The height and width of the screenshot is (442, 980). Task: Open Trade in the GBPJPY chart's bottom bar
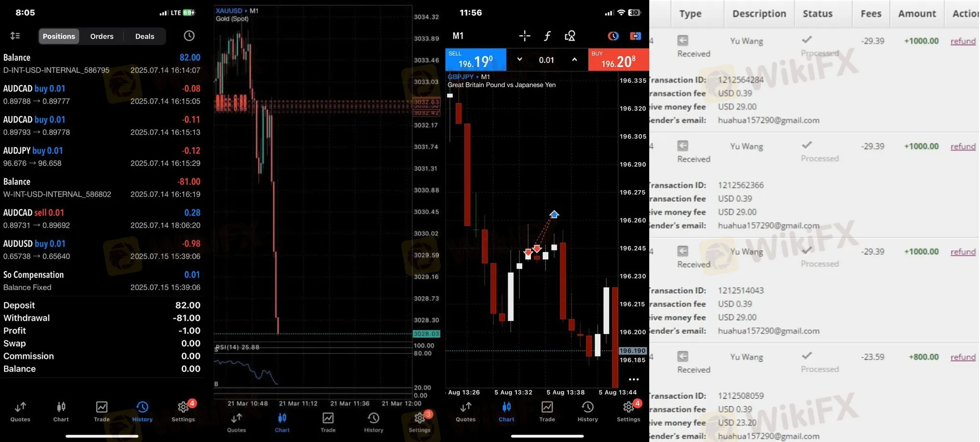click(547, 412)
